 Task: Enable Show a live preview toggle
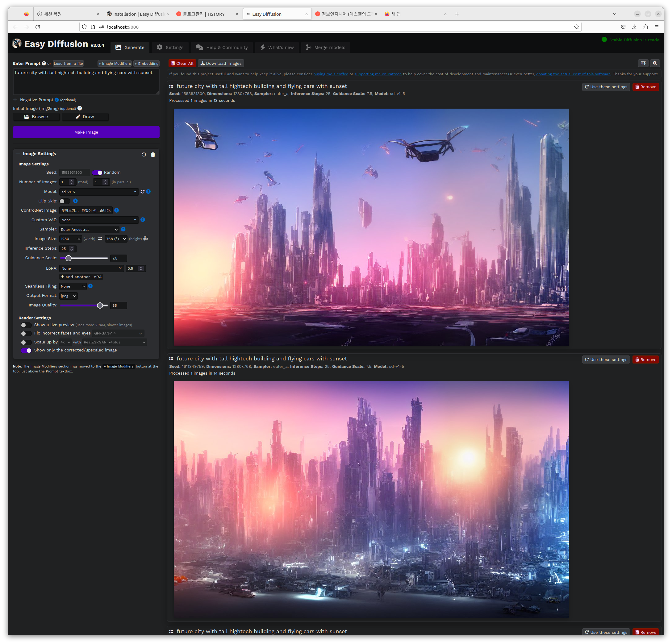[x=26, y=325]
